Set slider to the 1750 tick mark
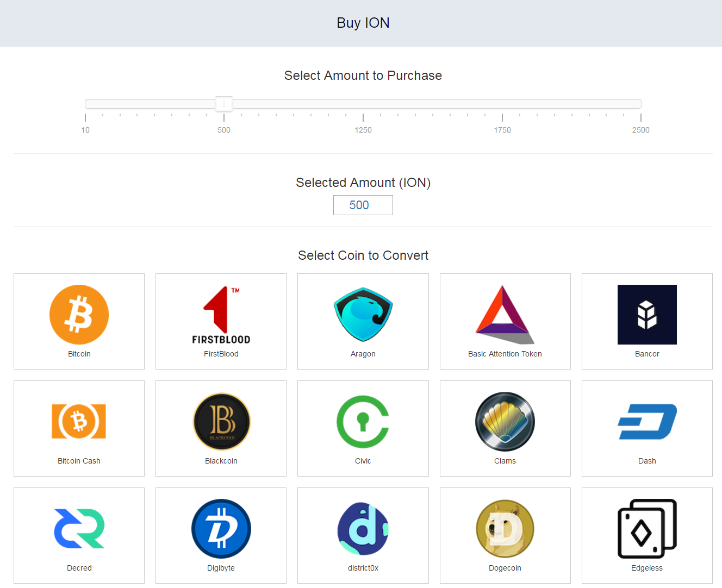The height and width of the screenshot is (588, 722). click(502, 117)
